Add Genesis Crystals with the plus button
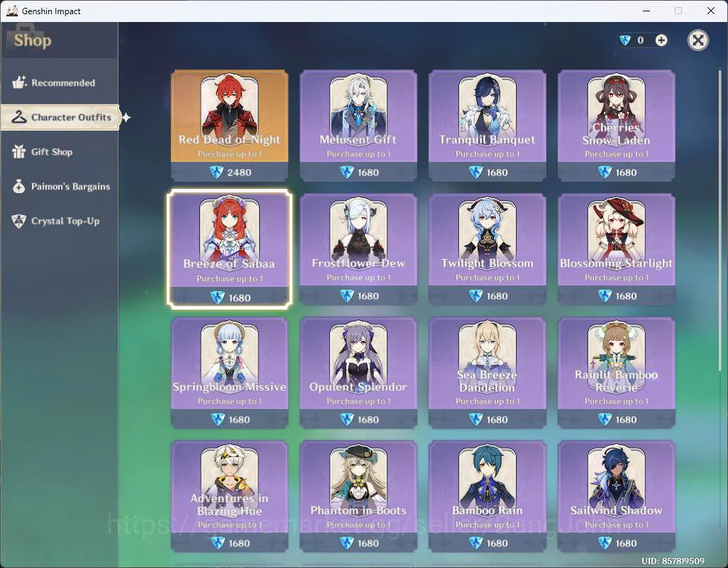728x568 pixels. (661, 40)
